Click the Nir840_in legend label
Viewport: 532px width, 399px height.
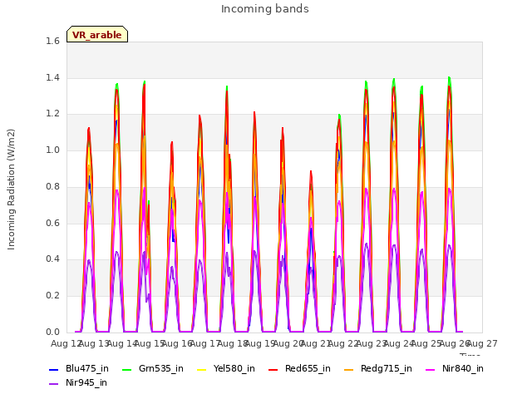coord(463,369)
